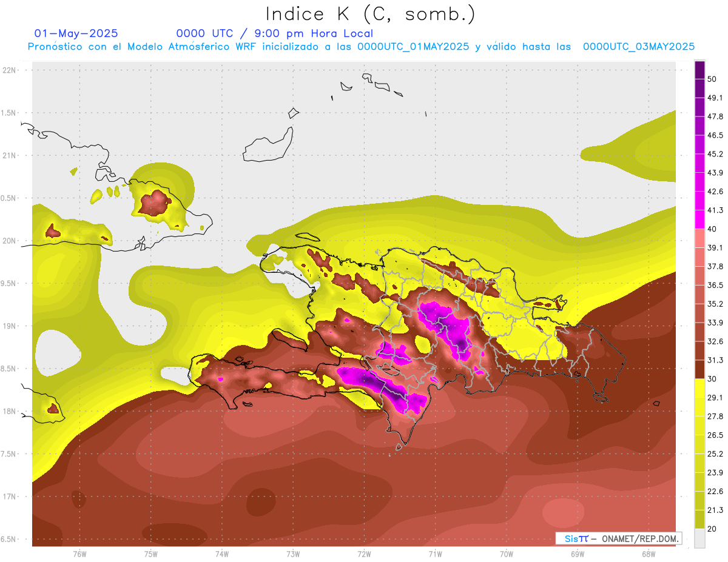
Task: Click the colorbar value "45.2"
Action: [715, 154]
